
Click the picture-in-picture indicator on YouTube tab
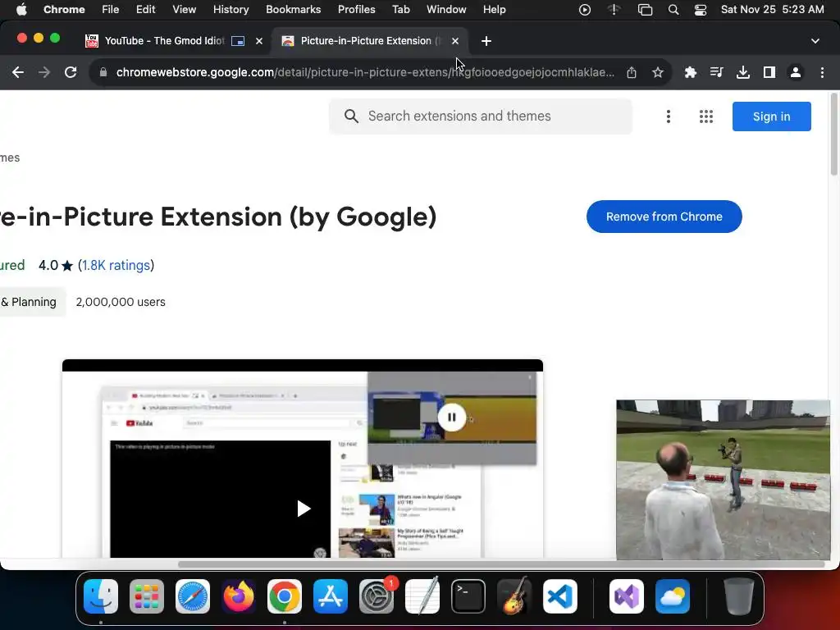[x=238, y=41]
